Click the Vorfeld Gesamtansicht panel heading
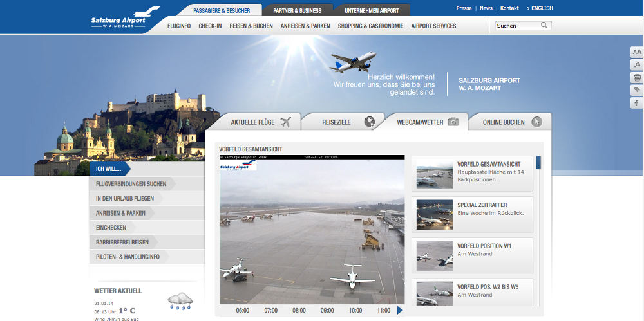Screen dimensions: 644x321 tap(251, 149)
